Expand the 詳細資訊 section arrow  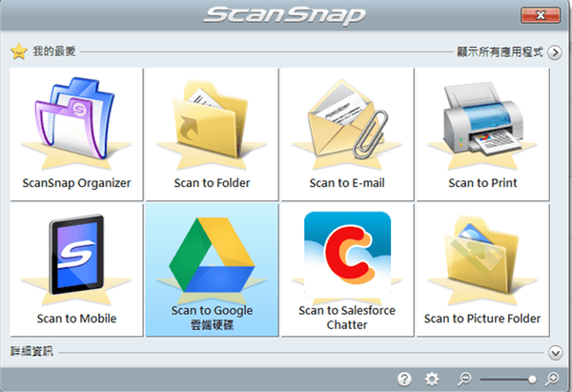point(555,353)
